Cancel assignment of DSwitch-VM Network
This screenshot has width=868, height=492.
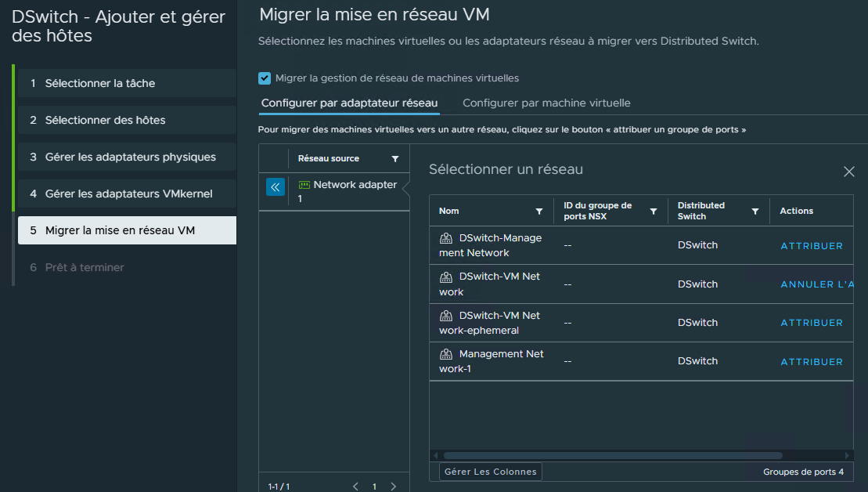tap(816, 284)
